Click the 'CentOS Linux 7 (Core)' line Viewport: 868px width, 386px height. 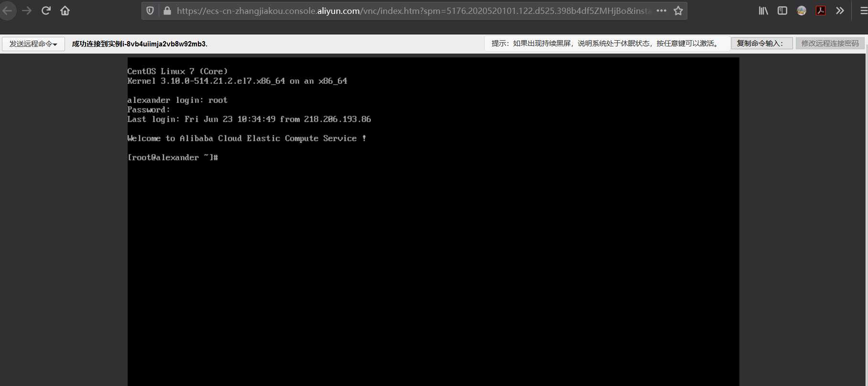click(177, 71)
